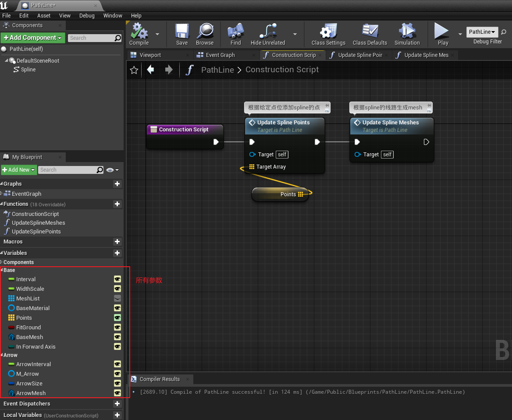Open the File menu

6,15
